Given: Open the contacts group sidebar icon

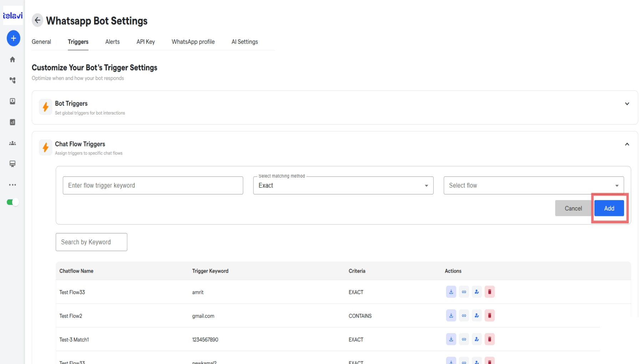Looking at the screenshot, I should point(12,143).
